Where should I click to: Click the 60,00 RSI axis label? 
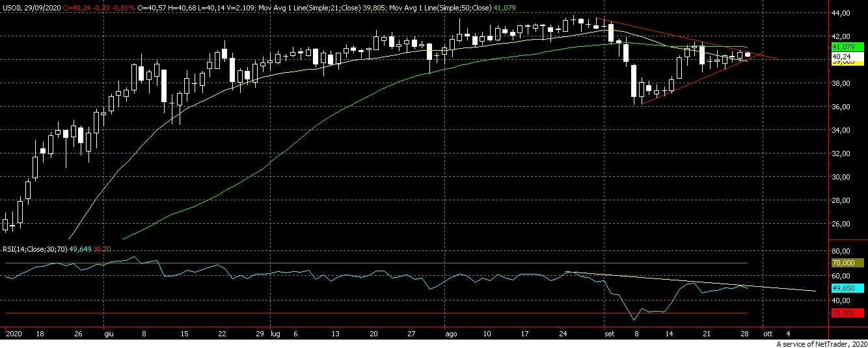841,276
